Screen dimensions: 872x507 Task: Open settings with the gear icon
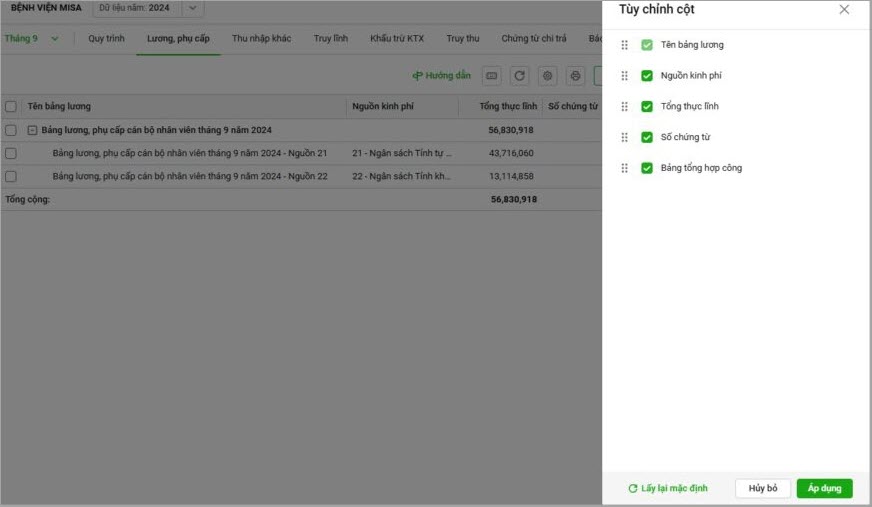click(x=547, y=76)
